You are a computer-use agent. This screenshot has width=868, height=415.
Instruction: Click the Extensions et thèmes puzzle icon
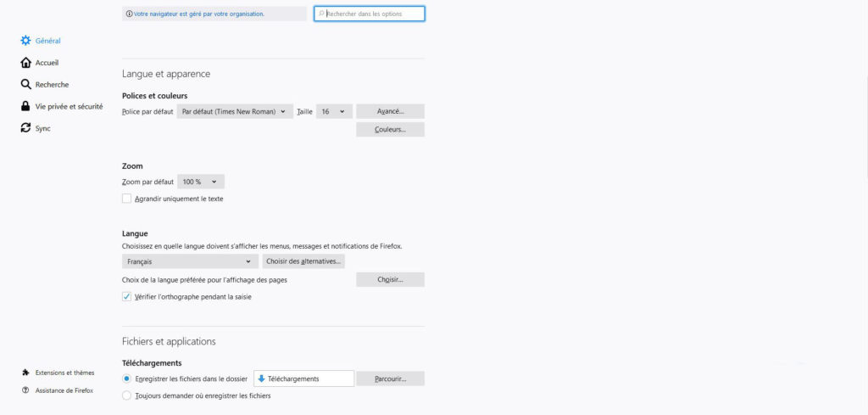point(25,373)
